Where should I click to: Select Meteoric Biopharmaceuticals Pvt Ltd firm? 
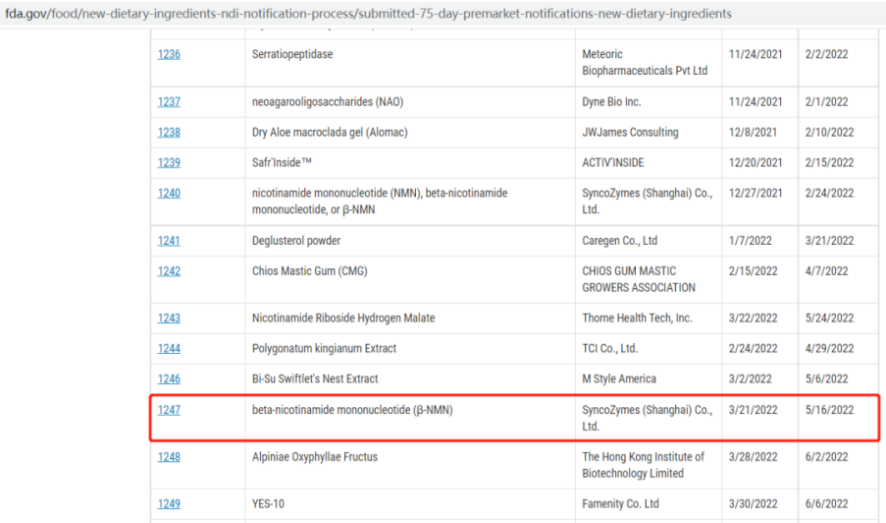645,62
